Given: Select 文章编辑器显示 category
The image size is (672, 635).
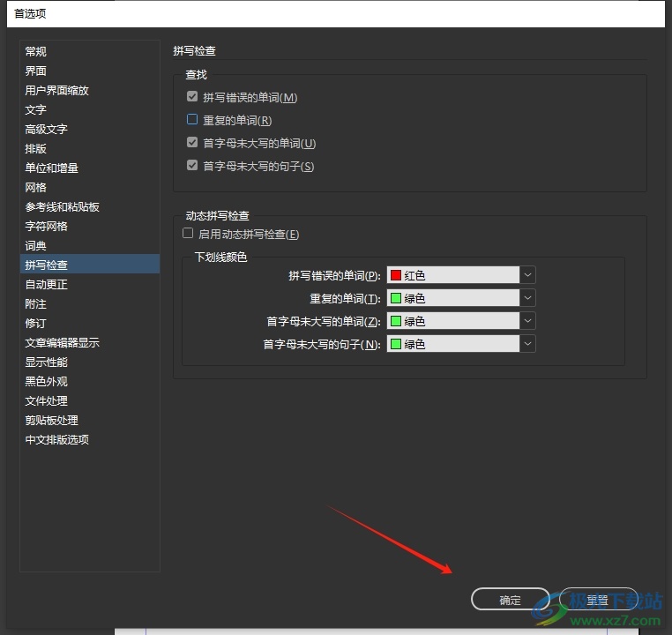Looking at the screenshot, I should click(x=90, y=343).
